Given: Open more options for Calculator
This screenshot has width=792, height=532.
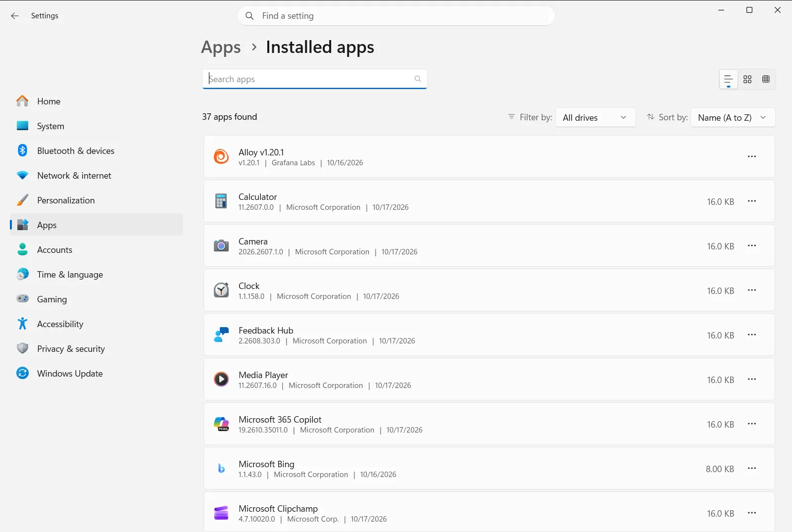Looking at the screenshot, I should 752,201.
